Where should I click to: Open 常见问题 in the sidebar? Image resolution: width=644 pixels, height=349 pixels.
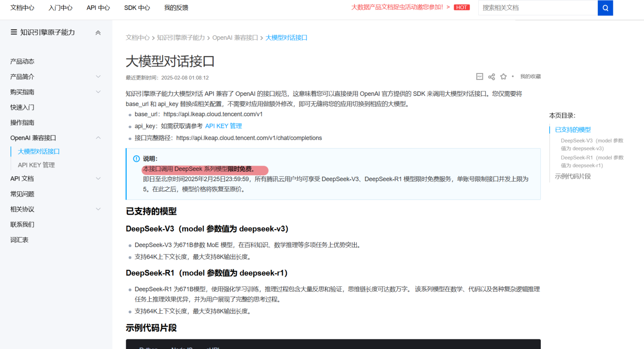point(22,194)
